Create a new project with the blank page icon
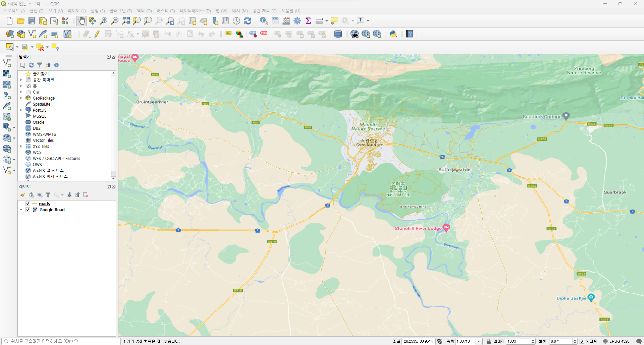644x345 pixels. [10, 21]
